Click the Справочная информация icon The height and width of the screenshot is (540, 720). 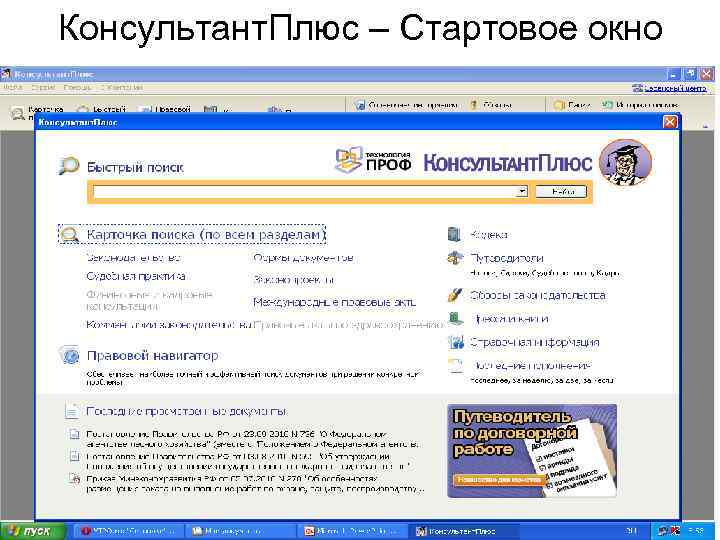pyautogui.click(x=456, y=342)
